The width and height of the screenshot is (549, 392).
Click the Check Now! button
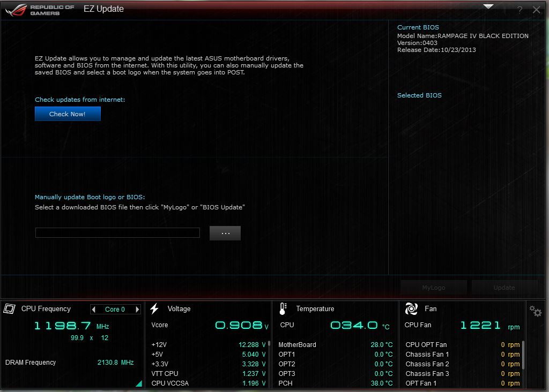68,114
